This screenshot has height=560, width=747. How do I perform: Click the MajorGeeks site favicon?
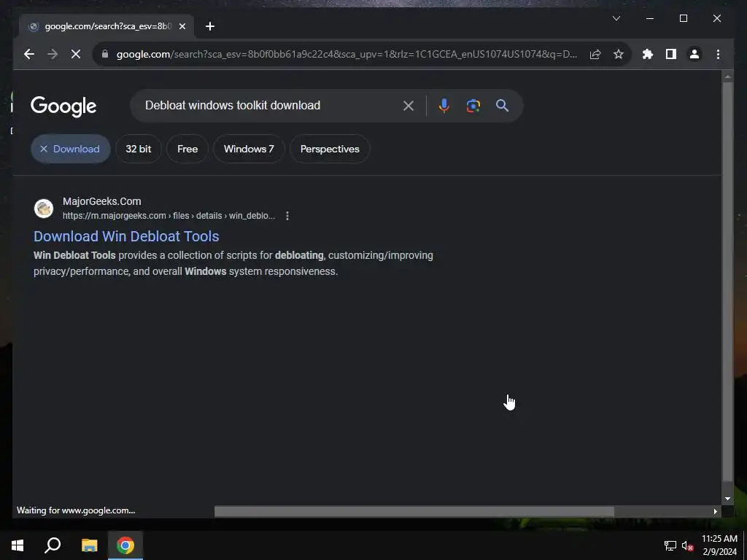(43, 209)
